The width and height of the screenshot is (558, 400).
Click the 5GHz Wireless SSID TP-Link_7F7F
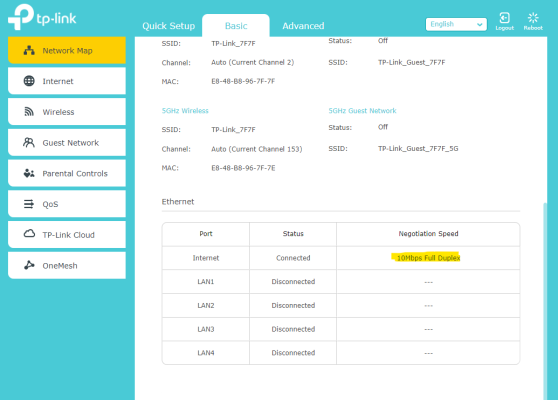click(x=233, y=130)
